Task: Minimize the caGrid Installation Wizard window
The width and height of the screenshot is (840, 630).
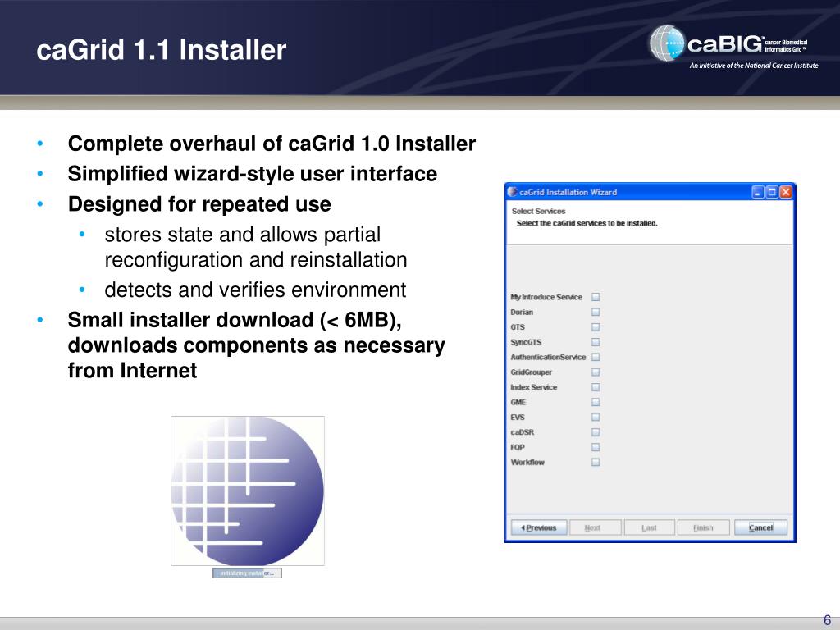Action: [757, 192]
